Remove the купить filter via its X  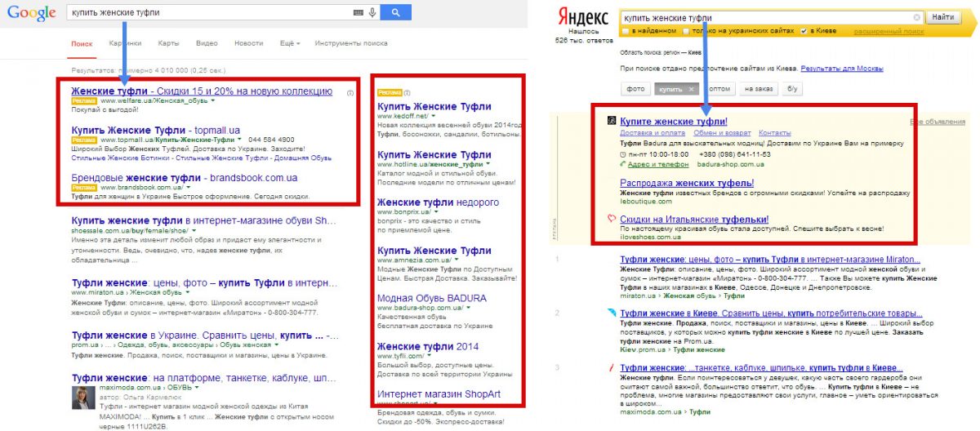pyautogui.click(x=691, y=89)
